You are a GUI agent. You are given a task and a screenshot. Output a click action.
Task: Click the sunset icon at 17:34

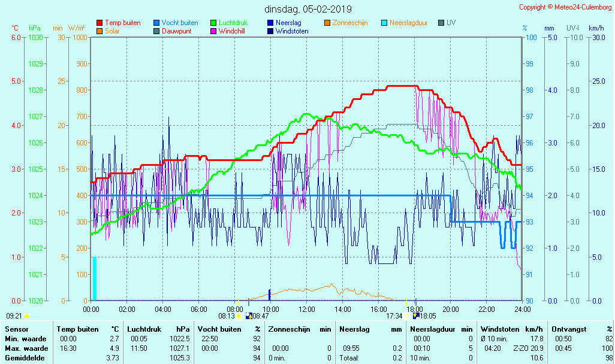point(407,316)
